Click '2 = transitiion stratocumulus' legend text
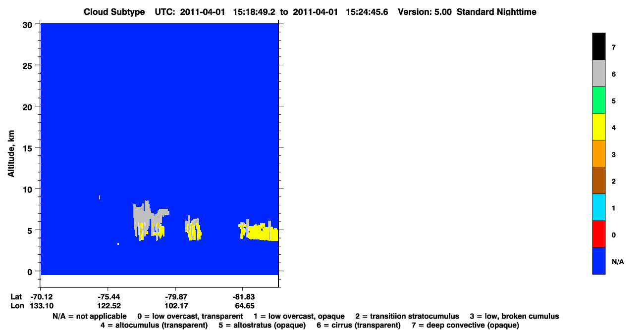 tap(407, 316)
